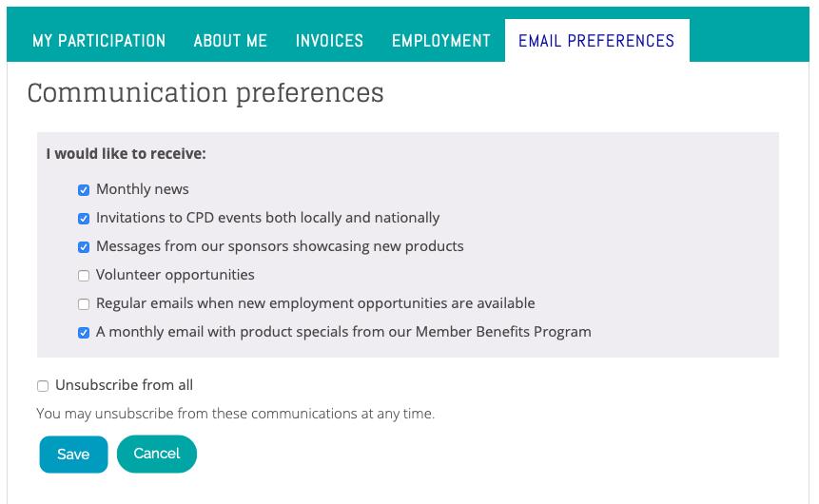The height and width of the screenshot is (504, 819).
Task: Select the Employment tab
Action: pyautogui.click(x=440, y=41)
